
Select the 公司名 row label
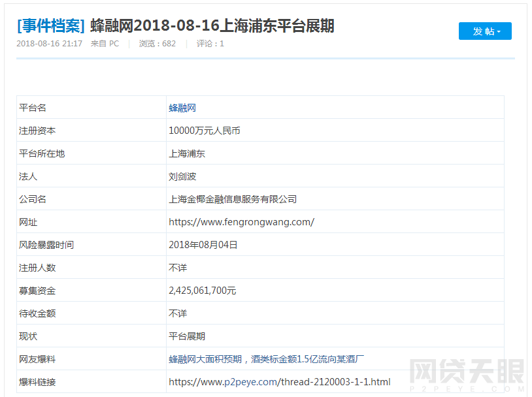33,199
